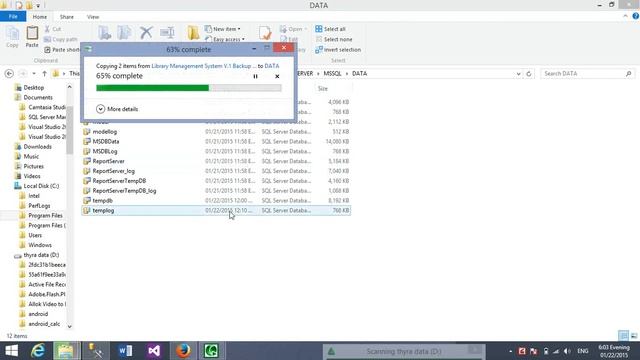Open the Open dropdown in ribbon
This screenshot has height=360, width=640.
pyautogui.click(x=293, y=29)
